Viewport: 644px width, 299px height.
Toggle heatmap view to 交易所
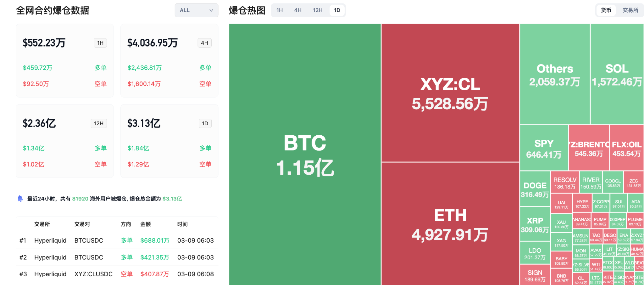click(630, 10)
